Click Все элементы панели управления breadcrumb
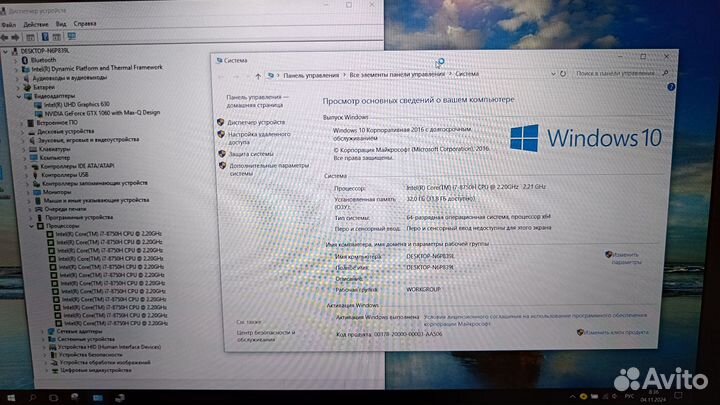 pyautogui.click(x=397, y=74)
